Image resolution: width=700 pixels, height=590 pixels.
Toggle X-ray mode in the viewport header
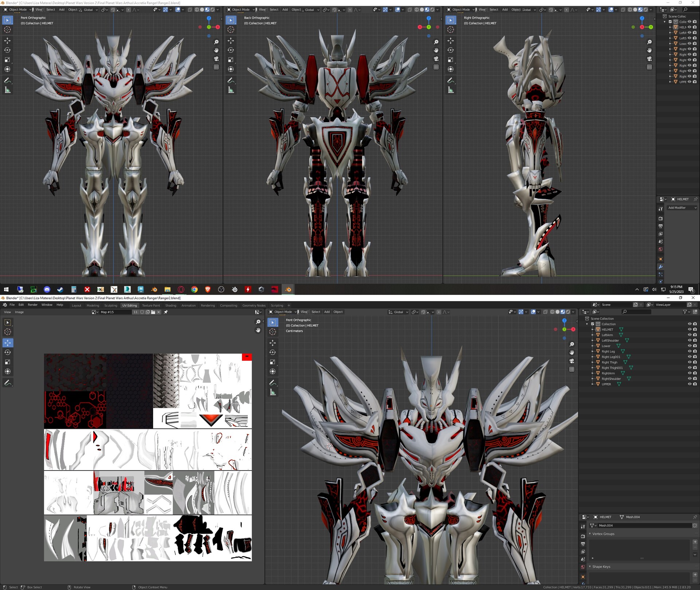coord(545,312)
